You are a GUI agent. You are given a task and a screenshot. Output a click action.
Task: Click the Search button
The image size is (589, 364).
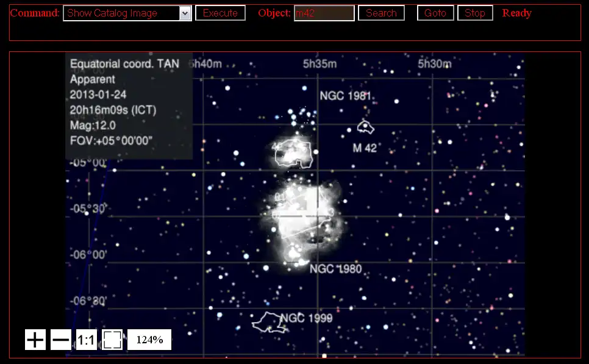[381, 13]
